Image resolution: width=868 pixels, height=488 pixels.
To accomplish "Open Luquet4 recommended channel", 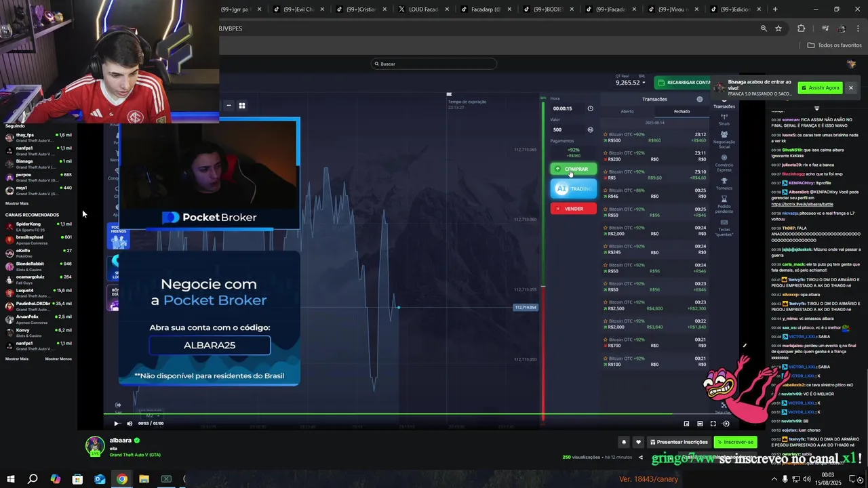I will 39,293.
